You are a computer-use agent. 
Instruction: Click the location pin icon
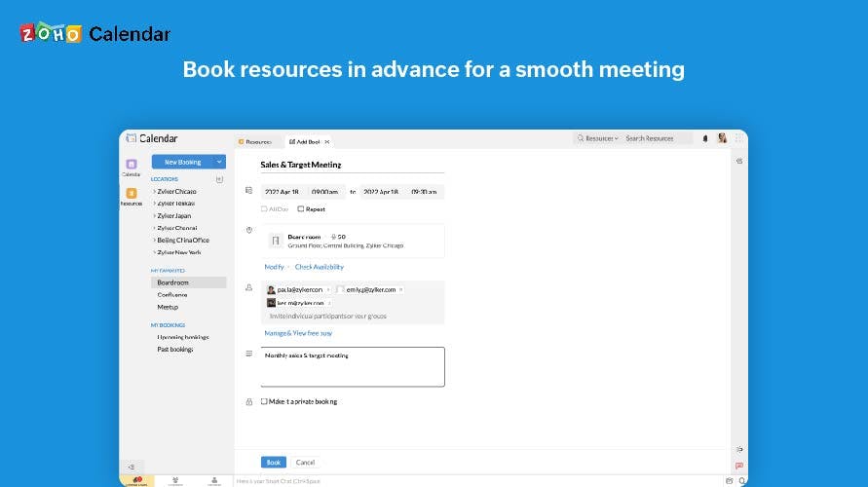pyautogui.click(x=249, y=230)
